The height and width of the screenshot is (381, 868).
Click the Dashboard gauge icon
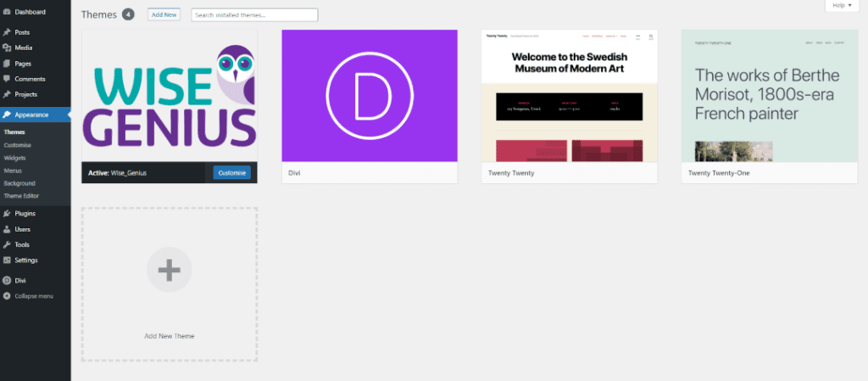tap(7, 12)
